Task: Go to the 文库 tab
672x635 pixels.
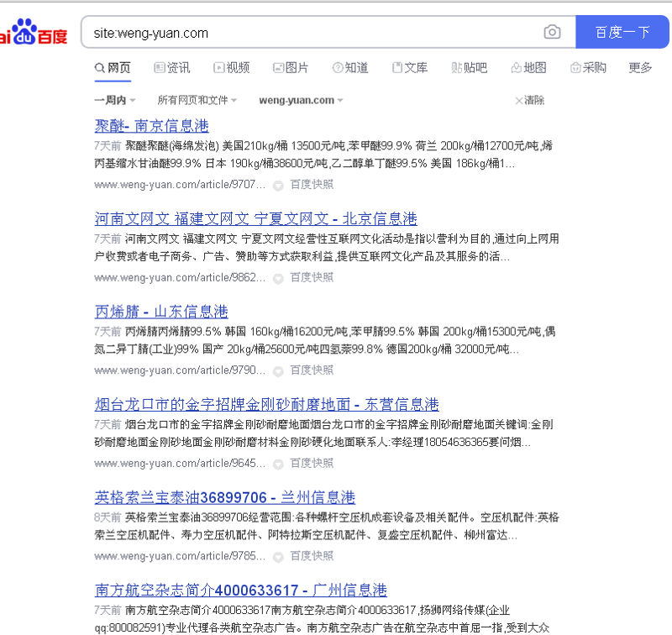Action: [410, 68]
